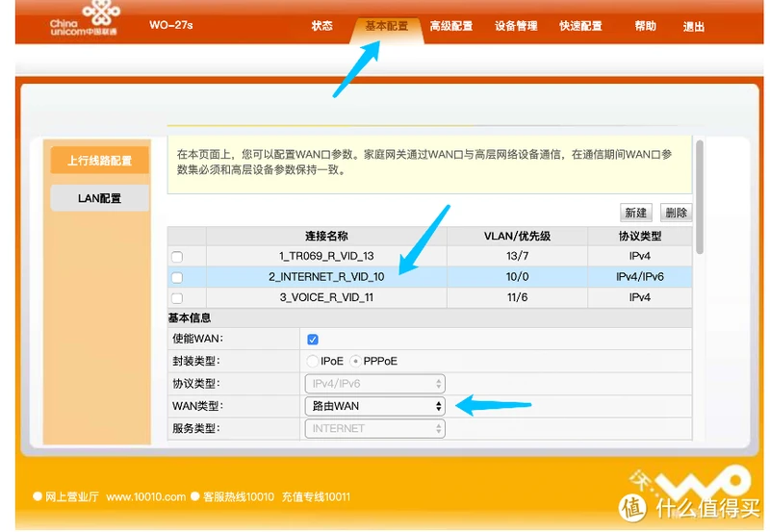Click the WO-27s model label
Image resolution: width=770 pixels, height=532 pixels.
click(x=171, y=25)
